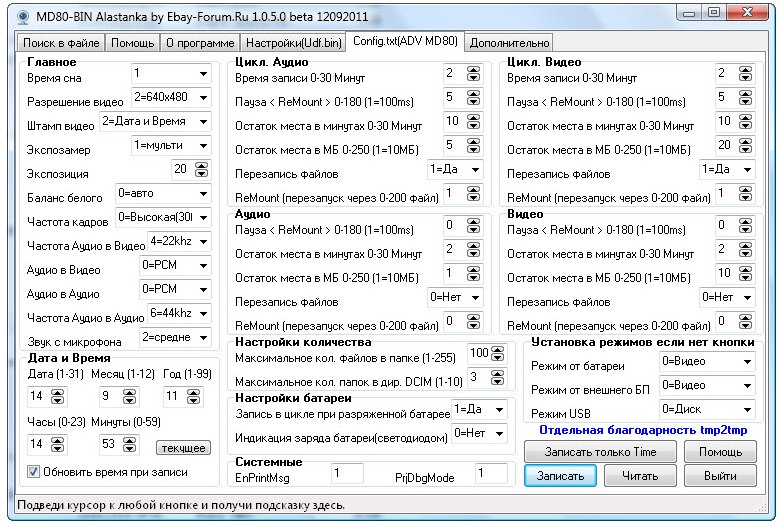781x527 pixels.
Task: Switch to the Поиск в файле tab
Action: tap(60, 43)
